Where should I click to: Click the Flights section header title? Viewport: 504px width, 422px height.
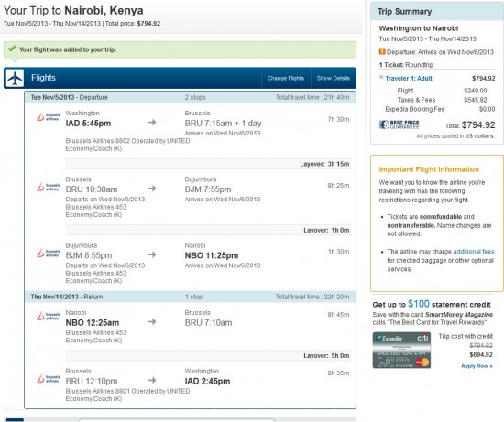pos(43,78)
